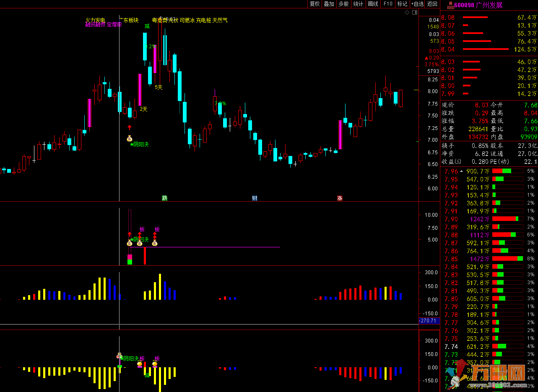
Task: Click the 标记 mark button
Action: tap(402, 4)
